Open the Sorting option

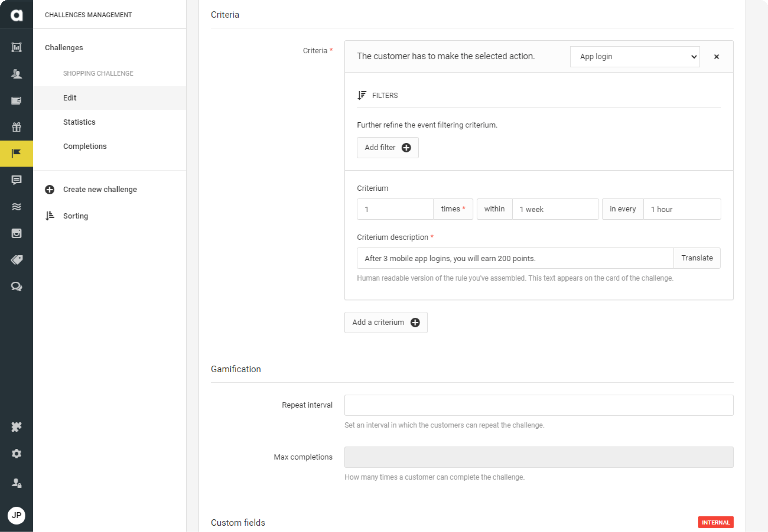point(75,216)
